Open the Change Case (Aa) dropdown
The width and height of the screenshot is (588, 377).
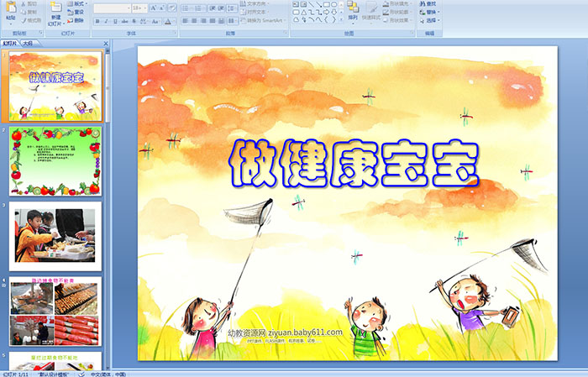point(156,21)
